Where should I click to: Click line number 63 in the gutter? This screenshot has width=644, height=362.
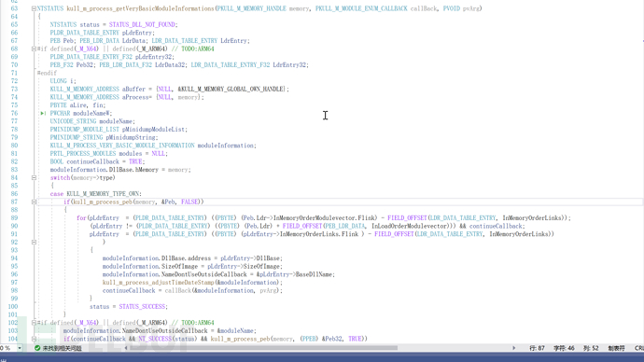[14, 8]
